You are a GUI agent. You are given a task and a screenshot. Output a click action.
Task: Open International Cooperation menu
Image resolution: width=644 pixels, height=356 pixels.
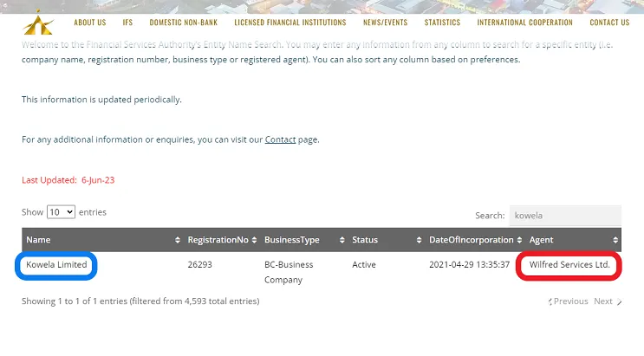tap(525, 23)
